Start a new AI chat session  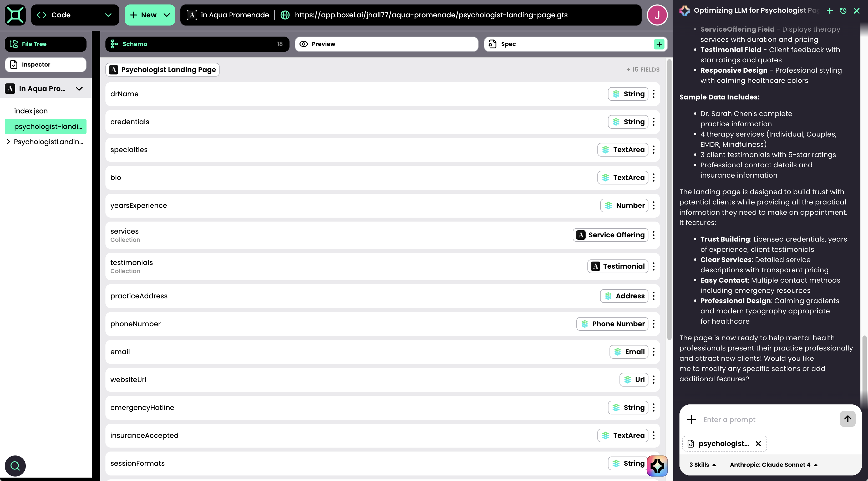pos(830,11)
